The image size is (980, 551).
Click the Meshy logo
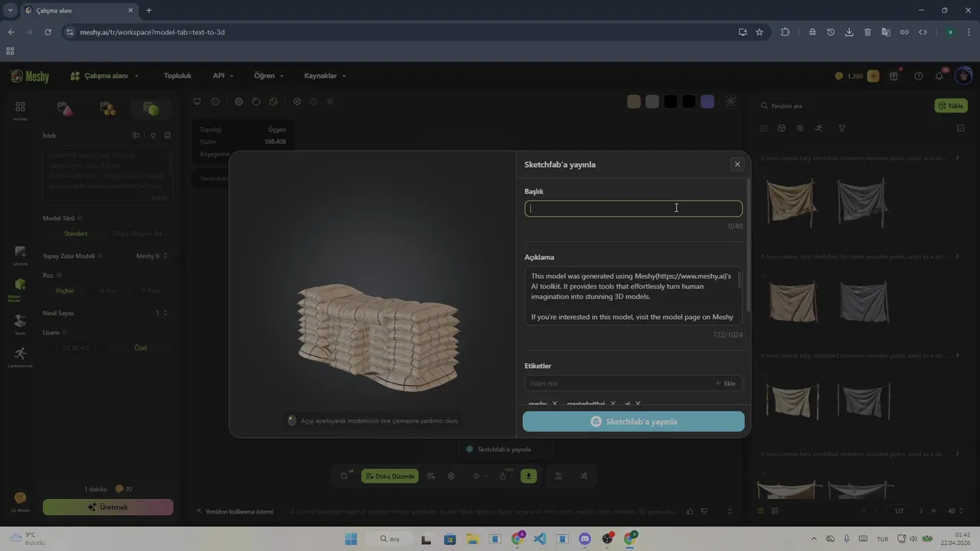coord(30,76)
